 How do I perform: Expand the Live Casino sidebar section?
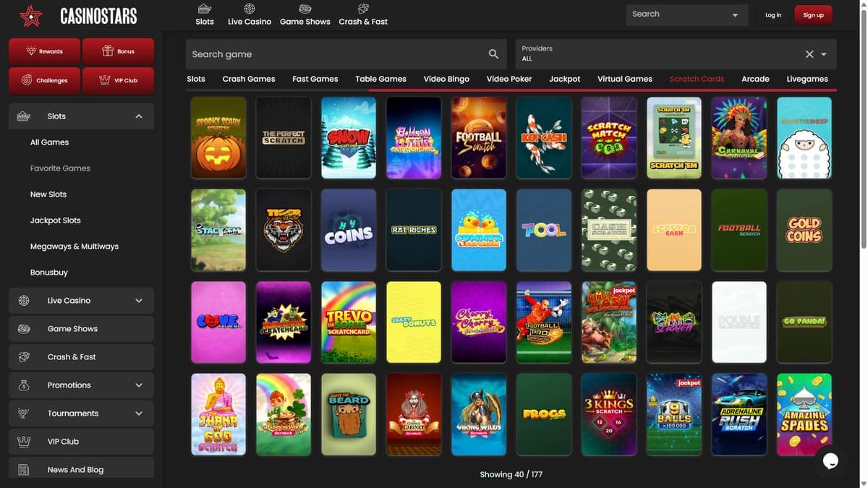pos(139,301)
